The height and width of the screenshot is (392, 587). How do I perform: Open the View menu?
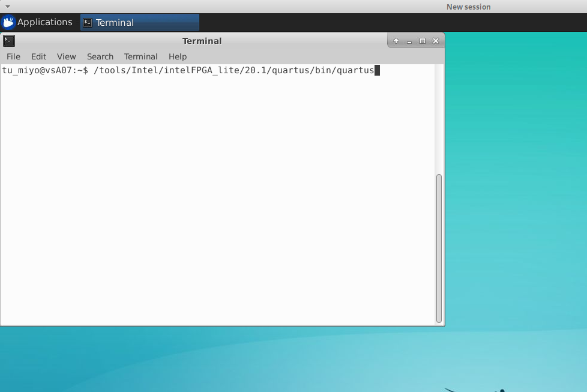(66, 56)
